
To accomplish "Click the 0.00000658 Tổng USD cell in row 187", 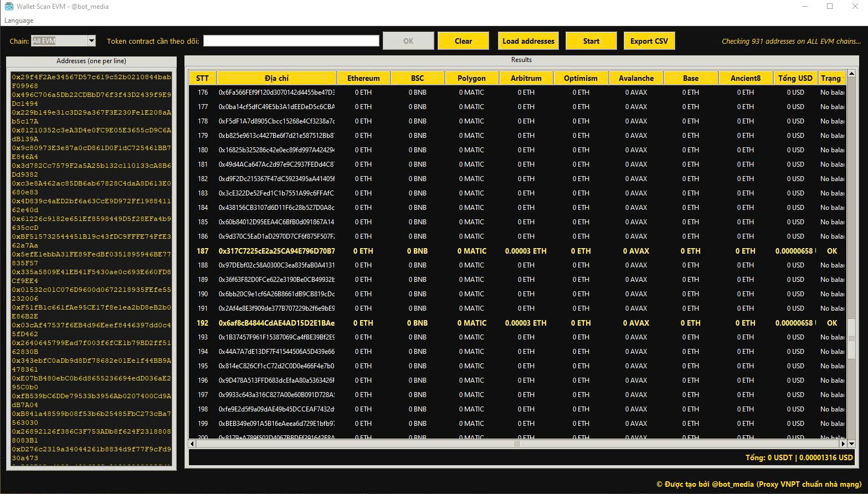I will point(795,251).
